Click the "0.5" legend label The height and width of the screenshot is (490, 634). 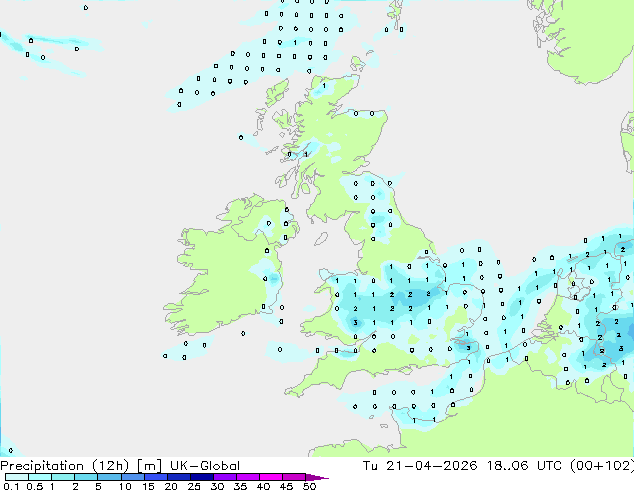tap(34, 486)
